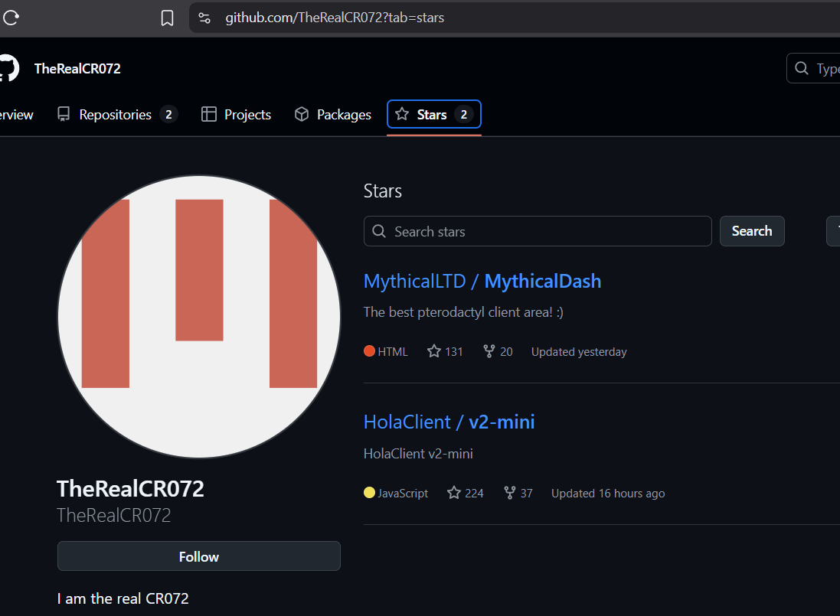Click the Follow button
The height and width of the screenshot is (616, 840).
198,556
